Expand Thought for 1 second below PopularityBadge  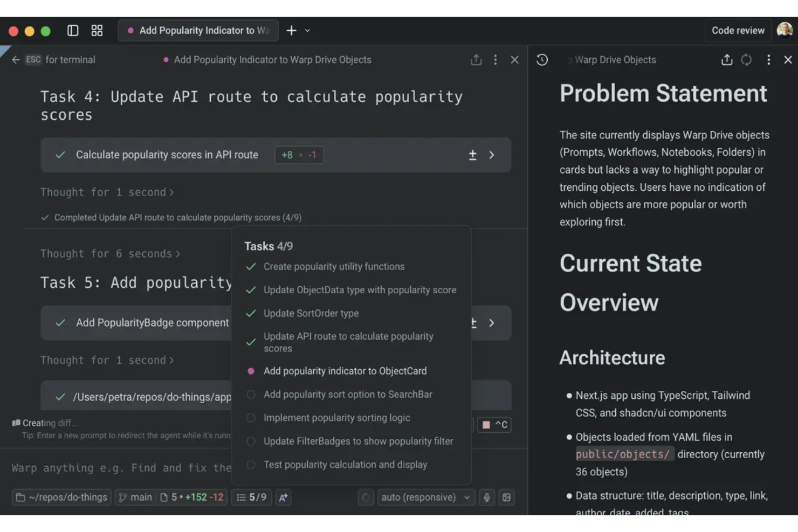(x=107, y=361)
